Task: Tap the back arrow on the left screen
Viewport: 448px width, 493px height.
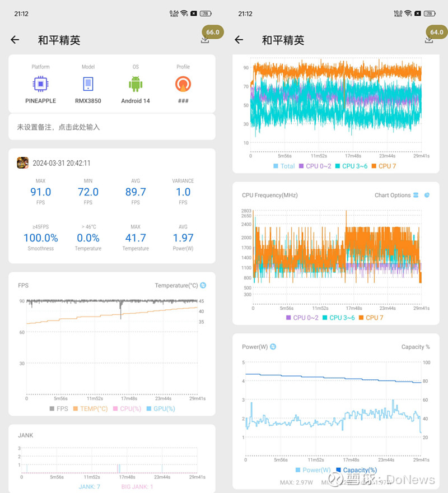Action: [15, 40]
